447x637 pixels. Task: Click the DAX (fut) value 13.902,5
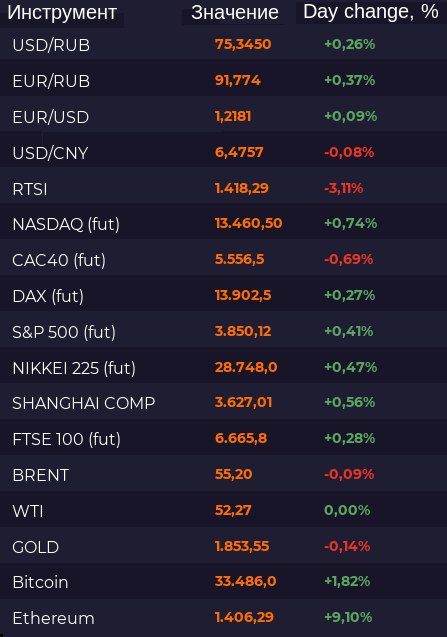[x=243, y=295]
